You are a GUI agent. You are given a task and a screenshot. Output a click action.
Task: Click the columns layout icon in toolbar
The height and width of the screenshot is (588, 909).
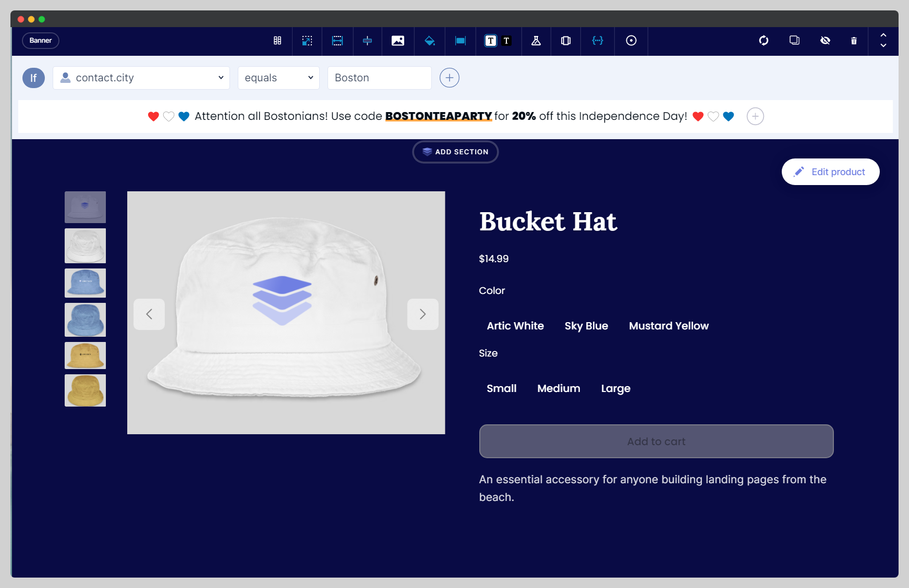(x=277, y=41)
